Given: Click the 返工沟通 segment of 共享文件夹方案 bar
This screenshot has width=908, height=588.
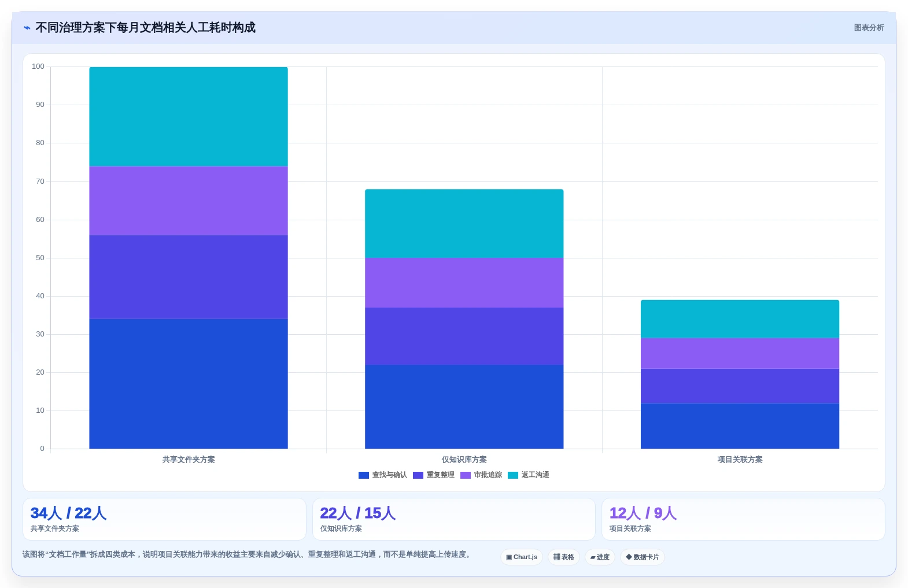Looking at the screenshot, I should [189, 117].
